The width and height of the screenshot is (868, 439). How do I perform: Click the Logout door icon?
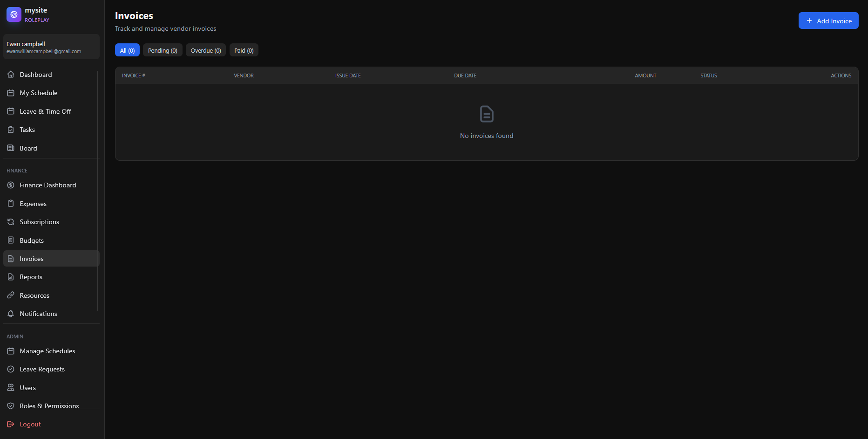(x=11, y=424)
